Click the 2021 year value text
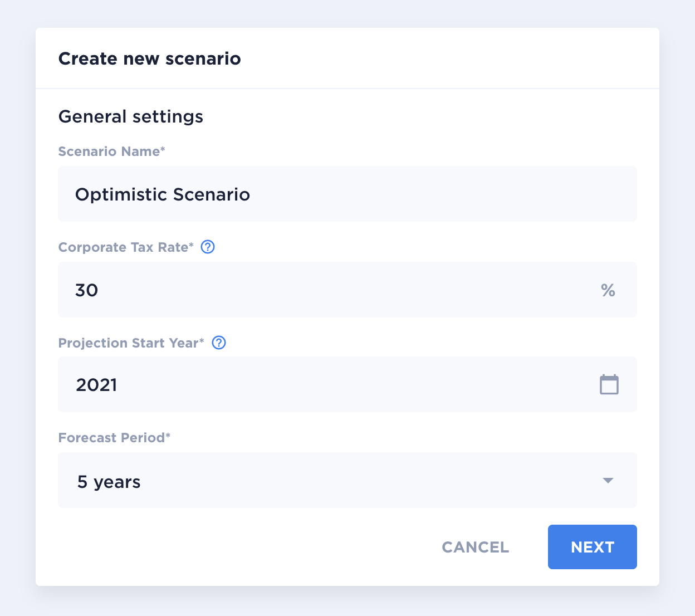Image resolution: width=695 pixels, height=616 pixels. (x=97, y=385)
